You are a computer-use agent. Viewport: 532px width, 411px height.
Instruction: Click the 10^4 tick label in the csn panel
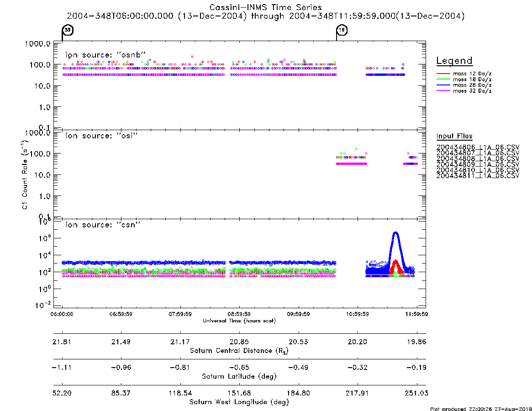pyautogui.click(x=45, y=255)
